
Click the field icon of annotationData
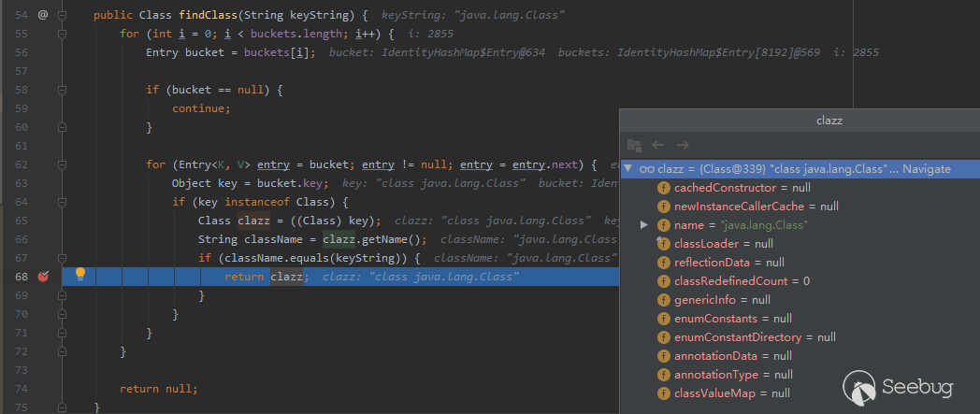pos(664,356)
